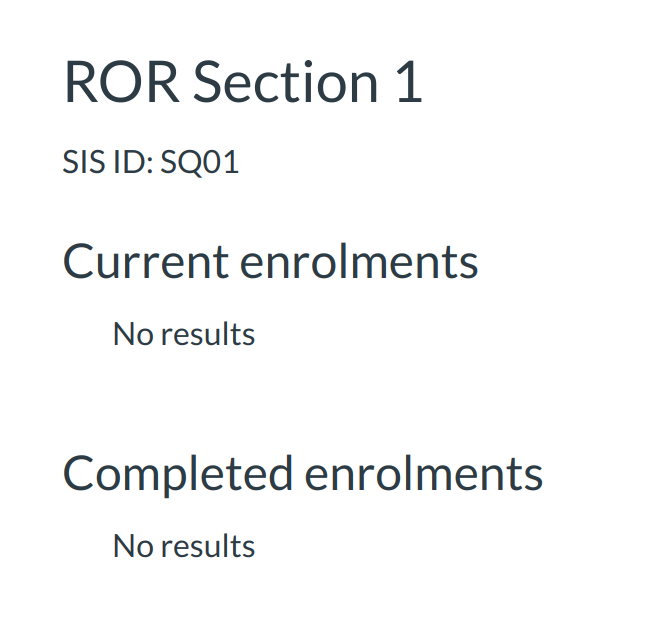Click the ROR Section 1 page heading
The height and width of the screenshot is (632, 654).
pyautogui.click(x=243, y=82)
